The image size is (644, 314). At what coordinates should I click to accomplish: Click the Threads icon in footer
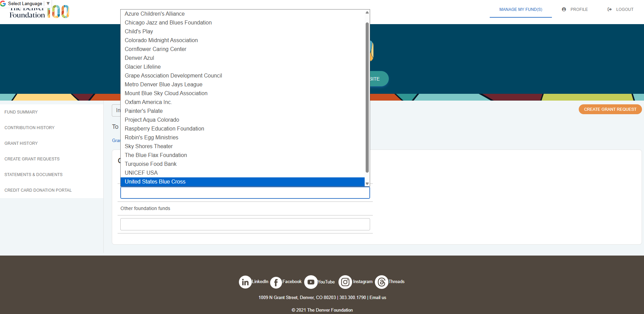(381, 282)
